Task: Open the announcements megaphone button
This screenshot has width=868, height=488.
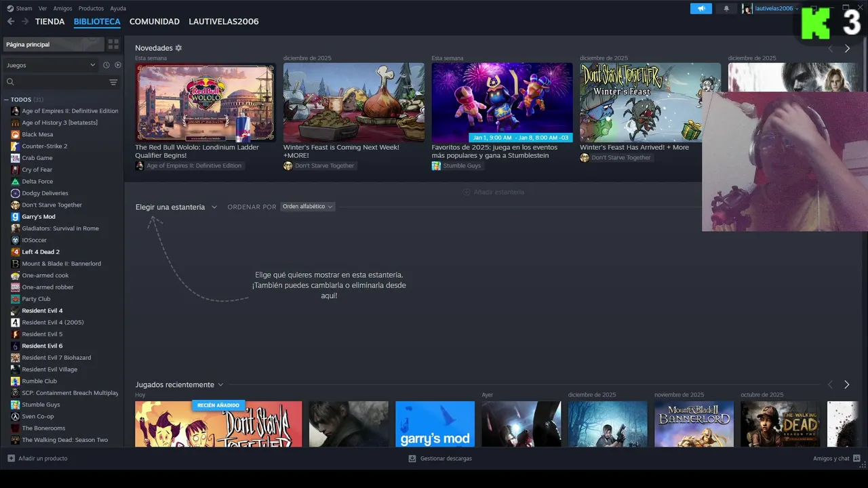Action: [701, 8]
